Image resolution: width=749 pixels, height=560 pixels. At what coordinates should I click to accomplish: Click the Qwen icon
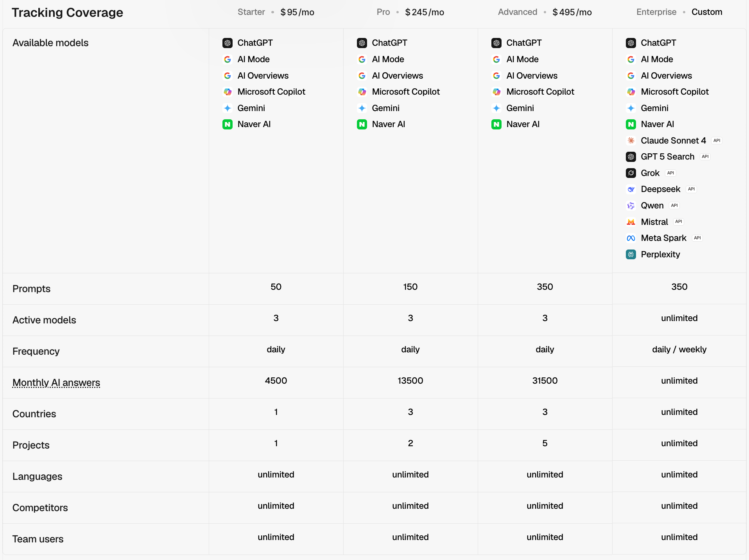click(631, 206)
